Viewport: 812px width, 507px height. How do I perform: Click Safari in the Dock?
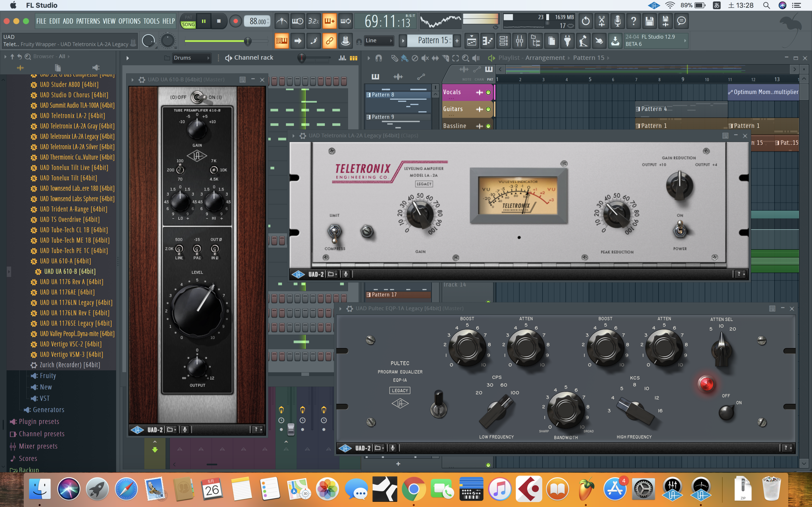point(126,489)
